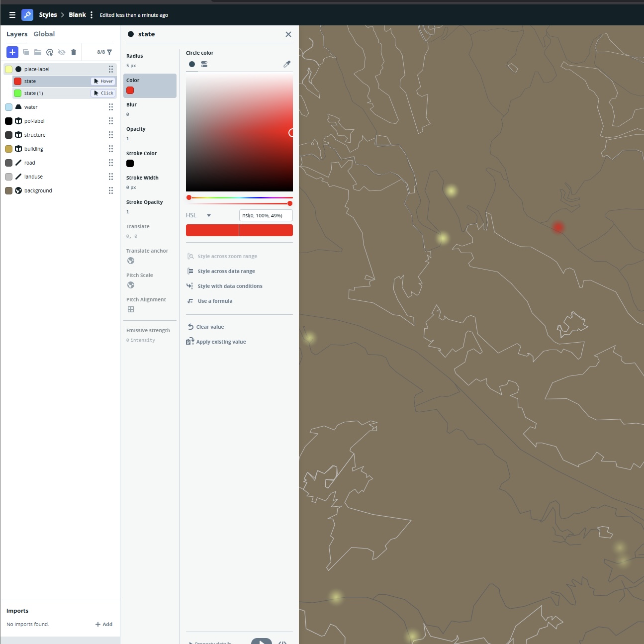Click Add in the Imports section
644x644 pixels.
pos(104,624)
